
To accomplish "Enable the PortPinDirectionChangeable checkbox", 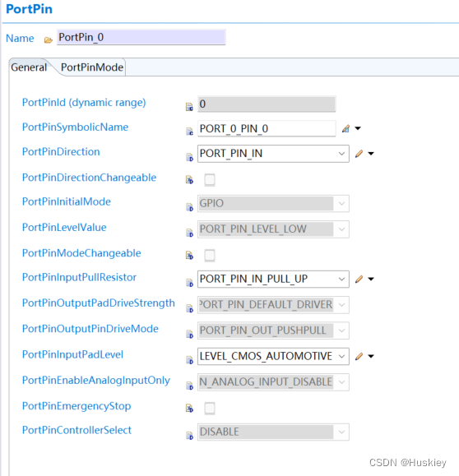I will tap(210, 180).
